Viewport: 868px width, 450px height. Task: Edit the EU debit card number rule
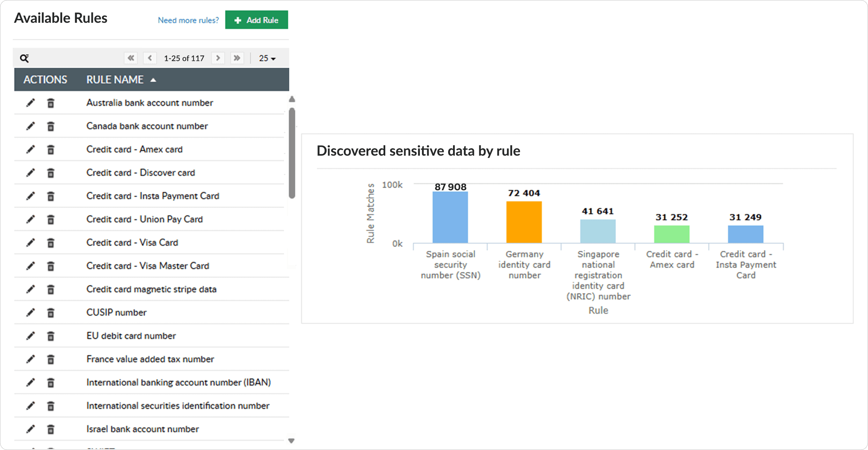point(30,336)
